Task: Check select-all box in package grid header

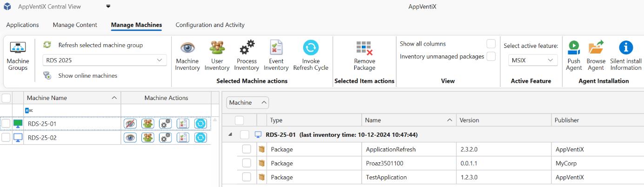Action: (x=239, y=120)
